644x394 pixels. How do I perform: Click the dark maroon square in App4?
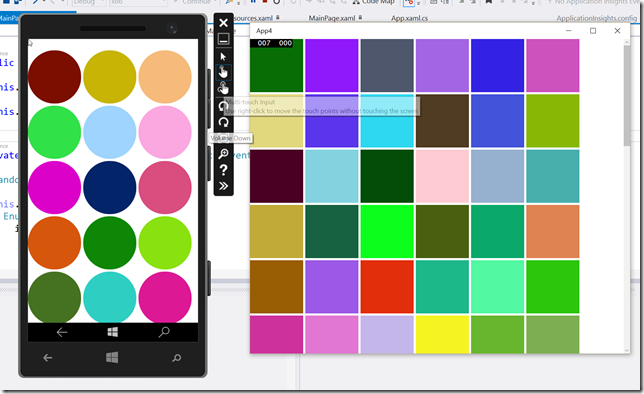276,176
